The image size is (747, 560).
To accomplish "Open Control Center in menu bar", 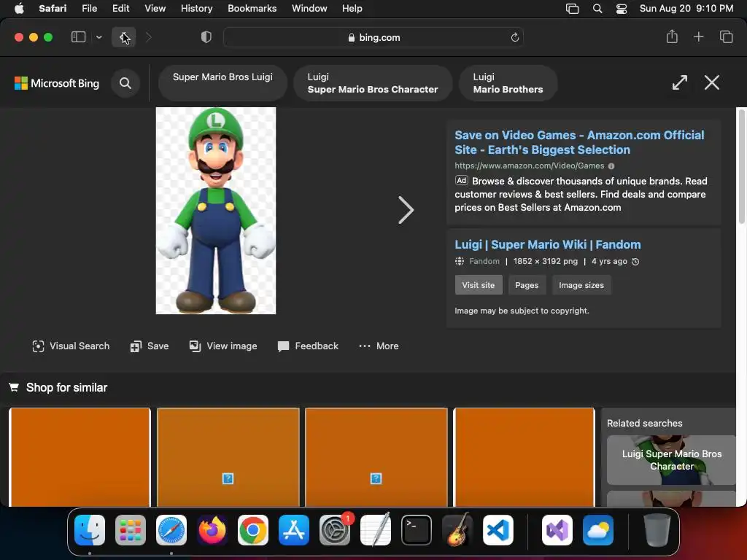I will pyautogui.click(x=622, y=9).
